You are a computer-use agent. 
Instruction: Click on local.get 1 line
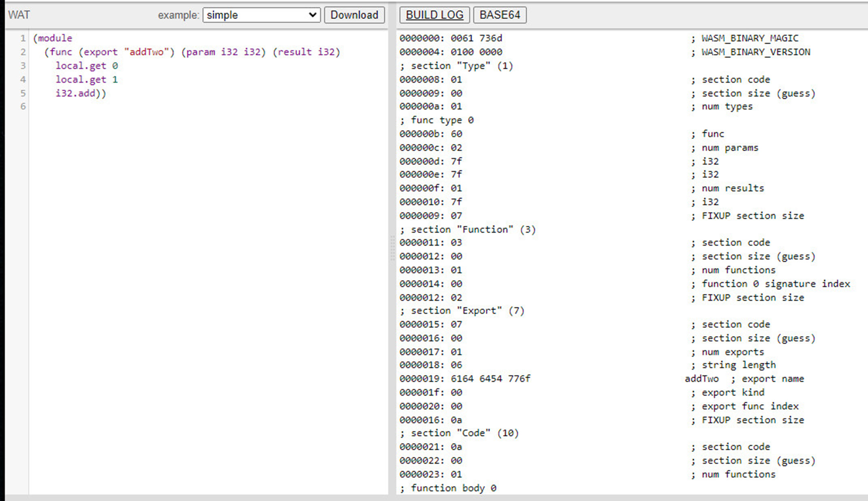(x=87, y=80)
